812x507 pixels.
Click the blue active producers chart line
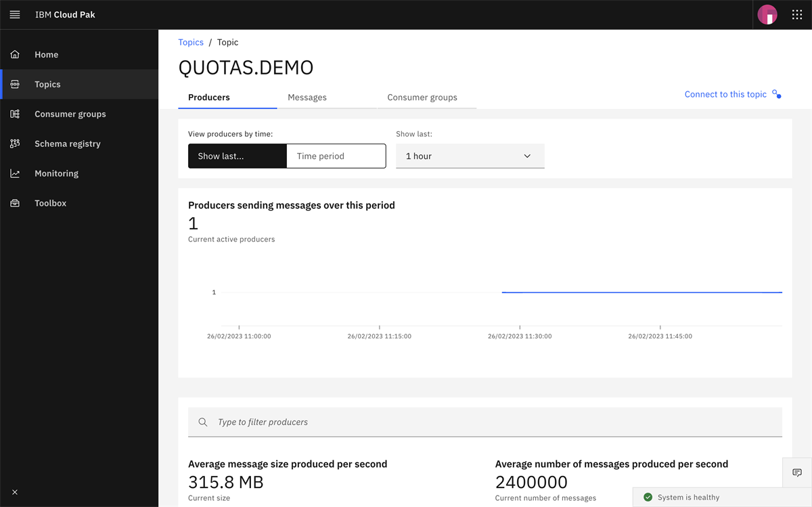pyautogui.click(x=642, y=292)
